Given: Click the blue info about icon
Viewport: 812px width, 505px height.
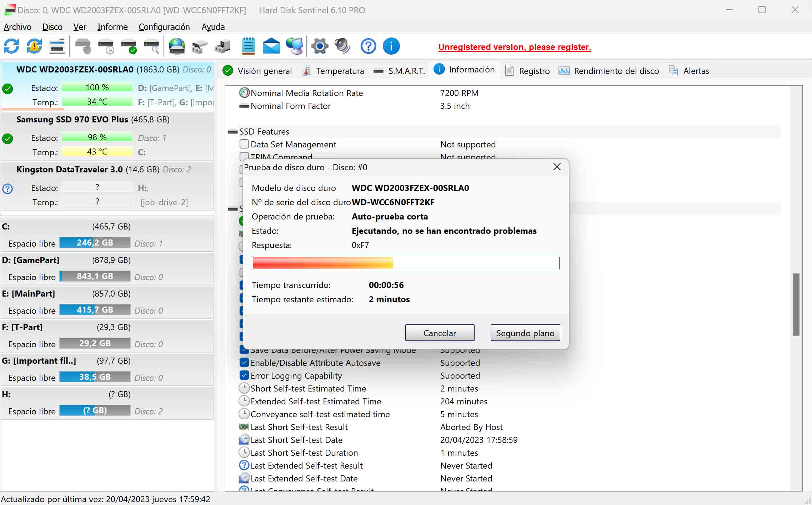Looking at the screenshot, I should (391, 46).
